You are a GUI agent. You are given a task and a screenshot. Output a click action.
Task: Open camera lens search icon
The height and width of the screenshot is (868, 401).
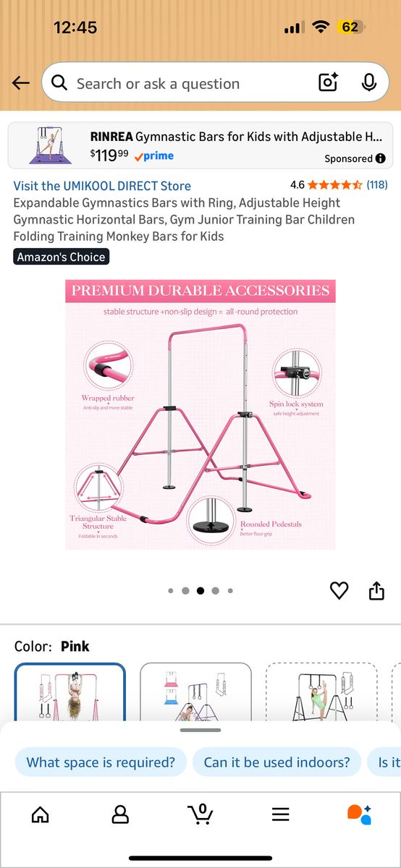tap(328, 83)
